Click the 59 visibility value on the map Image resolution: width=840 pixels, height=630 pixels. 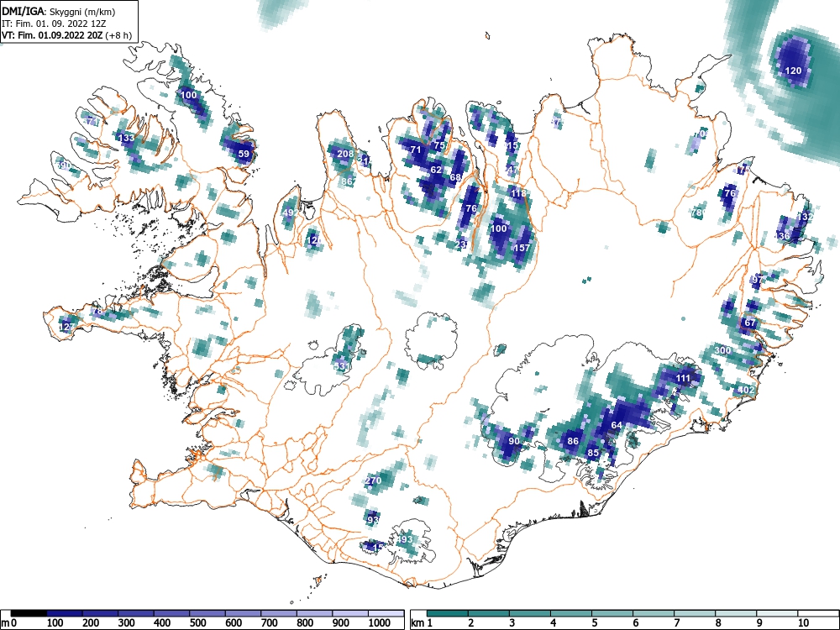pos(244,154)
